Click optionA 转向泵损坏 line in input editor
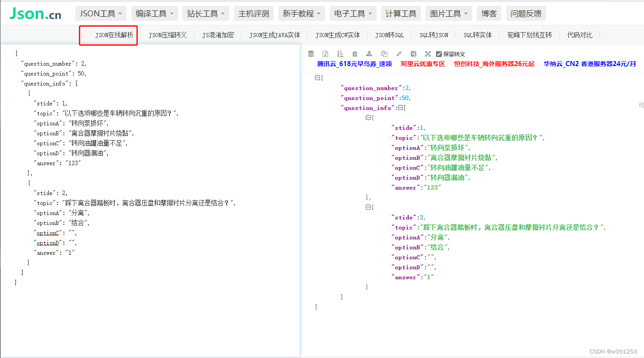The width and height of the screenshot is (644, 358). point(71,124)
